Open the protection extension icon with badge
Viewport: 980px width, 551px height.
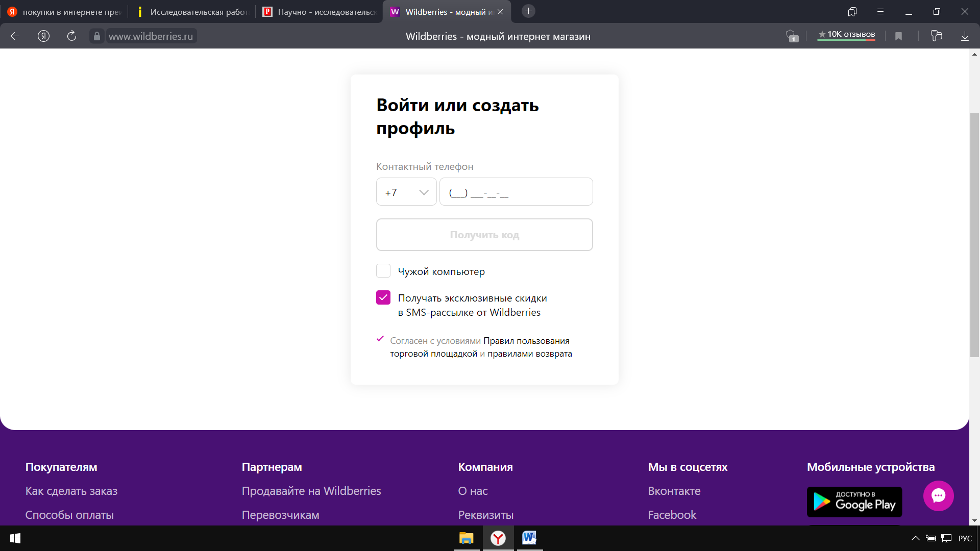click(x=792, y=36)
